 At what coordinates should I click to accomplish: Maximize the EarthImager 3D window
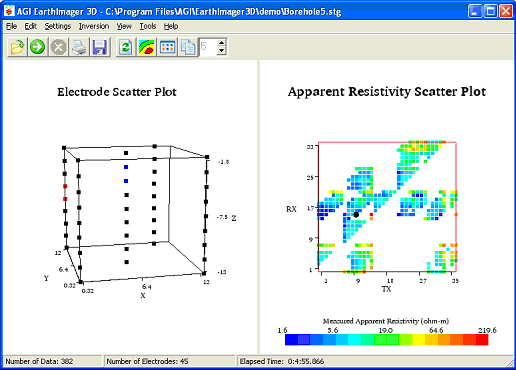(x=490, y=11)
